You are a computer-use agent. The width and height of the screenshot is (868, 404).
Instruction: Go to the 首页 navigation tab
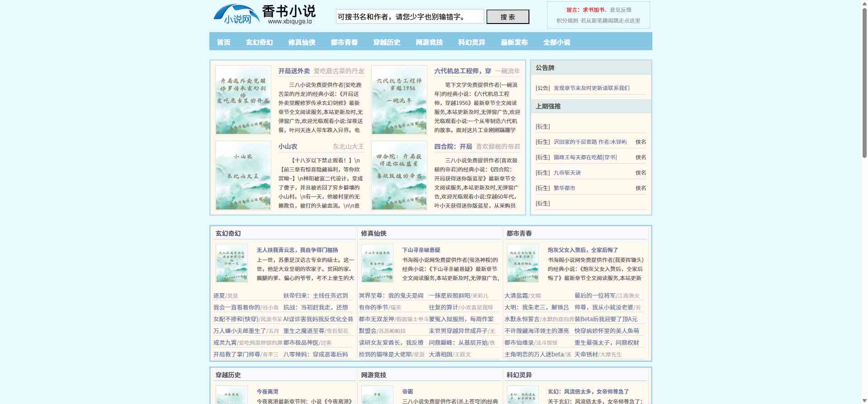pyautogui.click(x=223, y=42)
